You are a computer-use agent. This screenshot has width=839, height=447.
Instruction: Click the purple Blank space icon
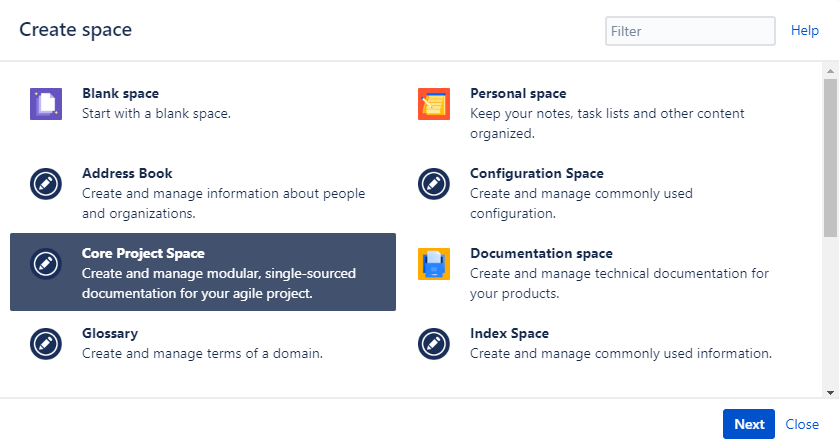coord(46,104)
